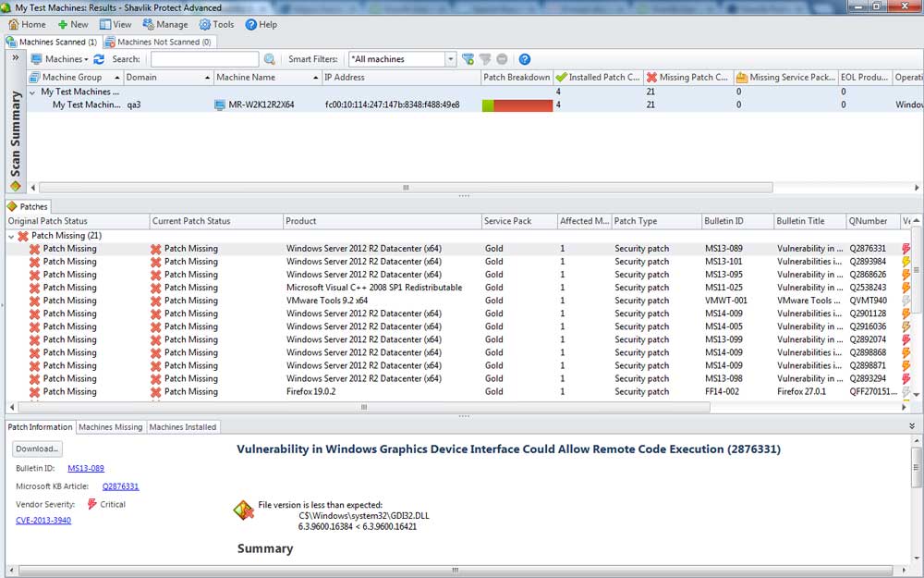Click the red X icon beside Patch Missing (21)
This screenshot has width=924, height=578.
point(23,235)
